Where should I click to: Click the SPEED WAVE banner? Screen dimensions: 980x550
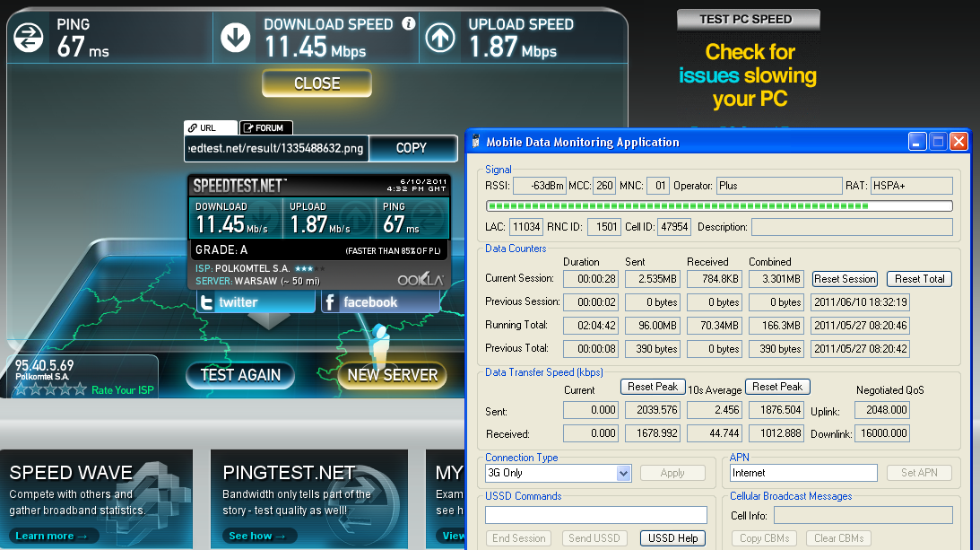(96, 499)
